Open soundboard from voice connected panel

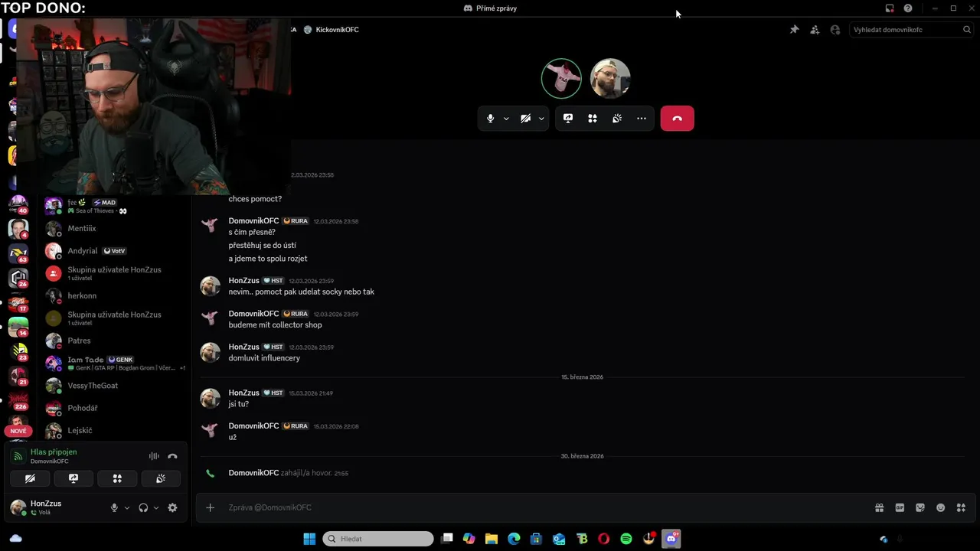click(x=161, y=478)
